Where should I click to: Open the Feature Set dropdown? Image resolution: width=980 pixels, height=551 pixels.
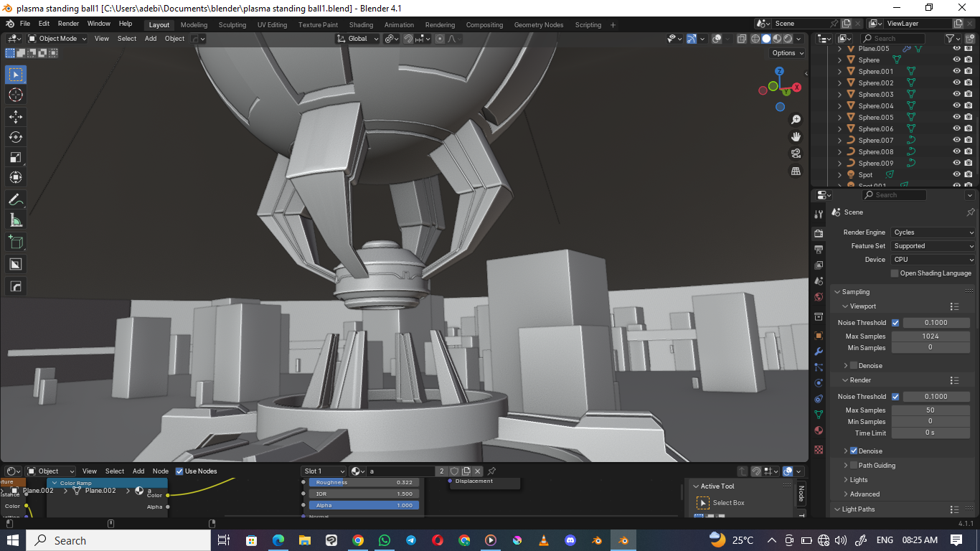(x=933, y=246)
